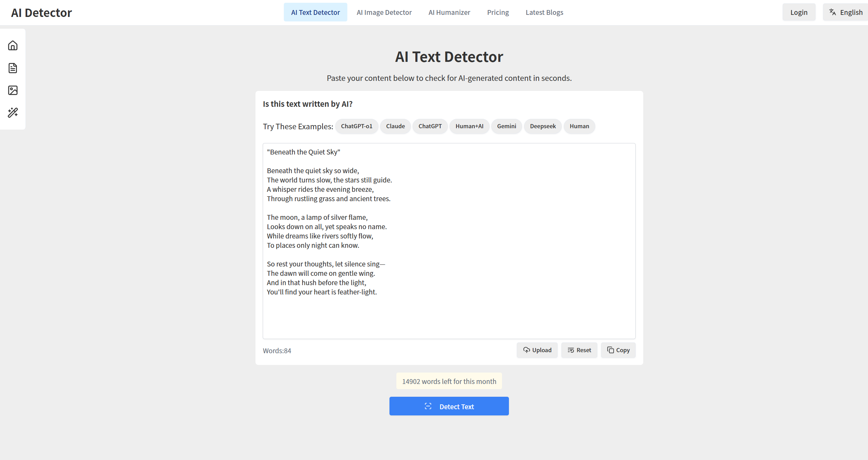The height and width of the screenshot is (460, 868).
Task: Select the image detector sidebar icon
Action: tap(13, 91)
